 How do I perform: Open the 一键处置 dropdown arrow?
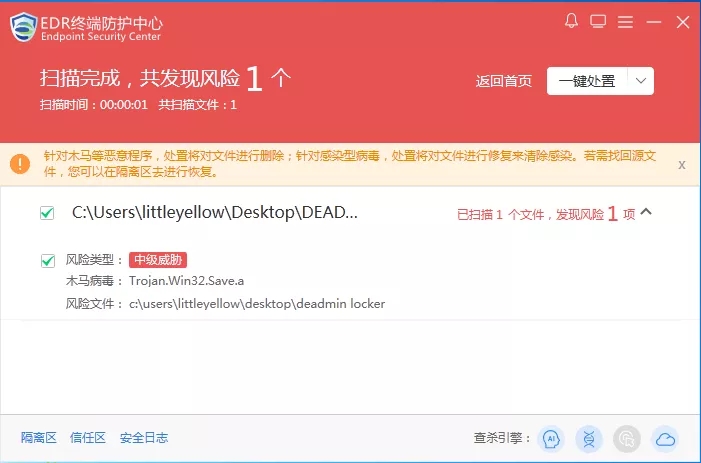click(x=641, y=81)
